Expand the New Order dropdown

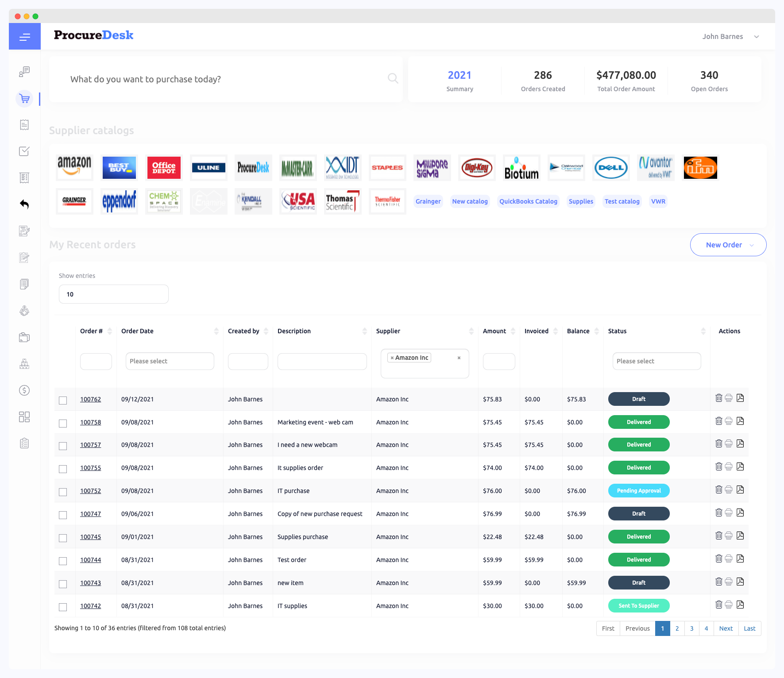coord(728,245)
